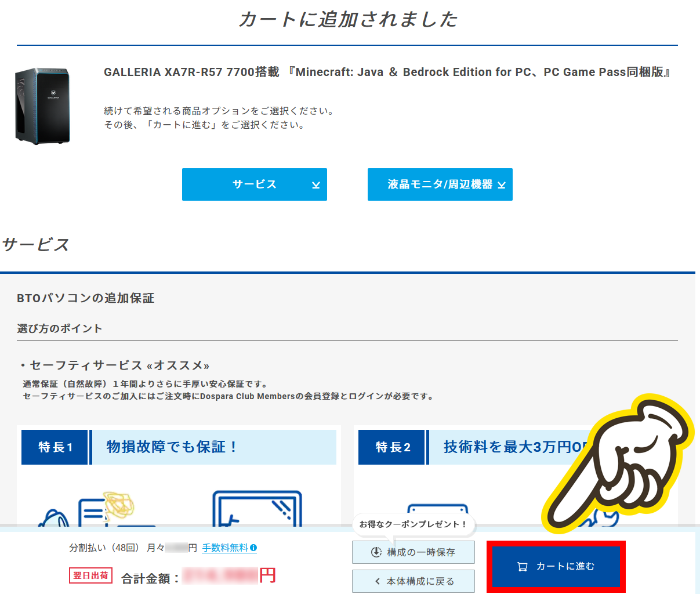Click the cart icon in カートに進む button
The image size is (700, 594).
point(523,567)
